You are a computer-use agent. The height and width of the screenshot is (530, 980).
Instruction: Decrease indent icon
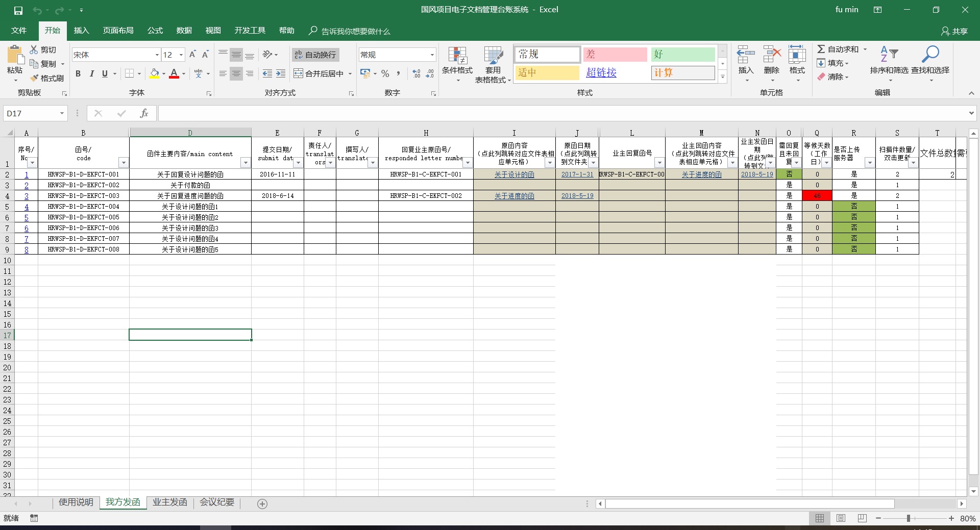click(x=267, y=74)
